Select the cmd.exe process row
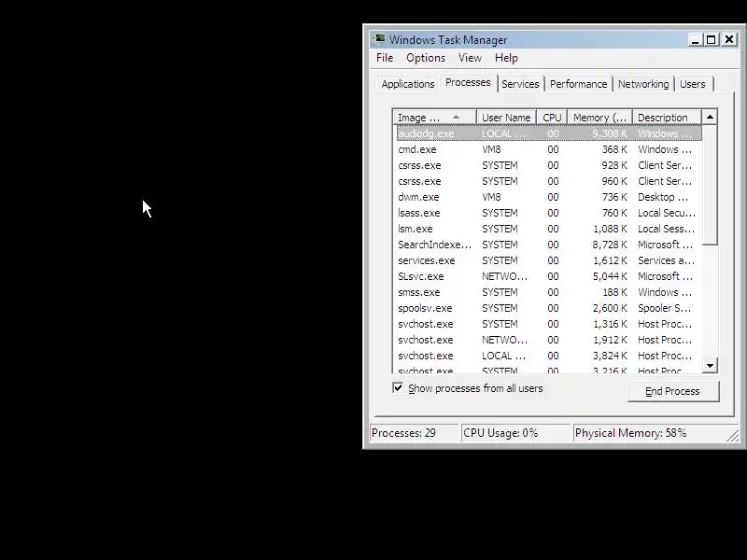This screenshot has width=747, height=560. 549,149
